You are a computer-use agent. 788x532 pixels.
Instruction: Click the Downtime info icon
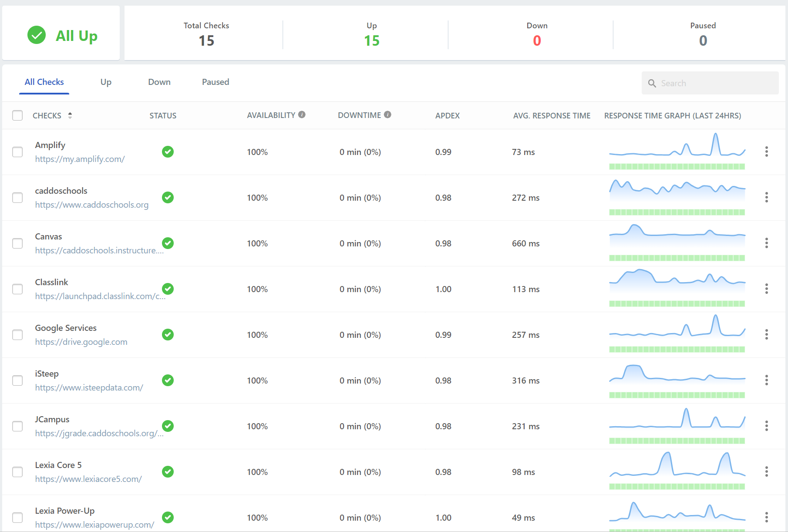point(387,114)
